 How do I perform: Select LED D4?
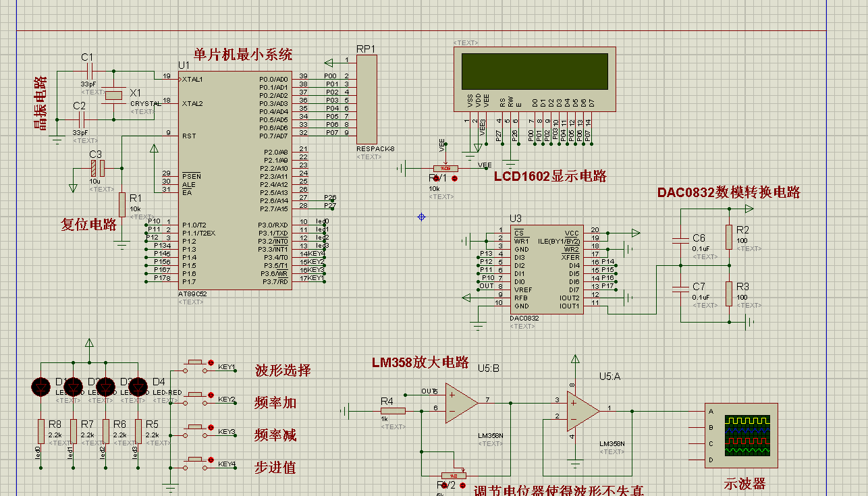coord(138,387)
